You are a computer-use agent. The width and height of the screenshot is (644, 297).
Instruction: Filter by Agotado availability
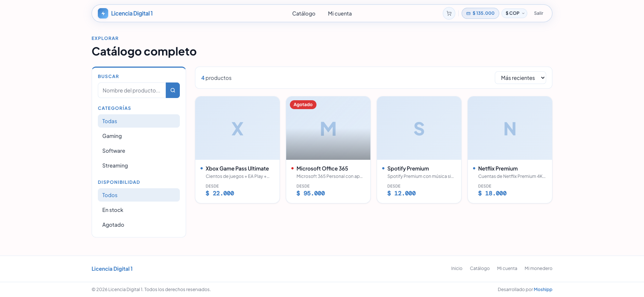tap(139, 225)
